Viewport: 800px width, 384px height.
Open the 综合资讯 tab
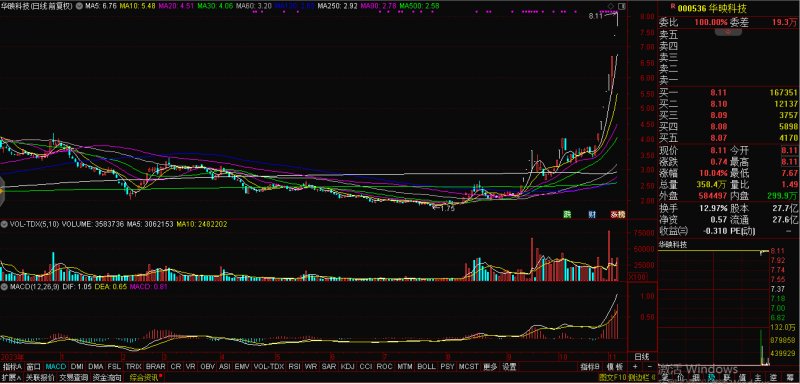pos(144,378)
